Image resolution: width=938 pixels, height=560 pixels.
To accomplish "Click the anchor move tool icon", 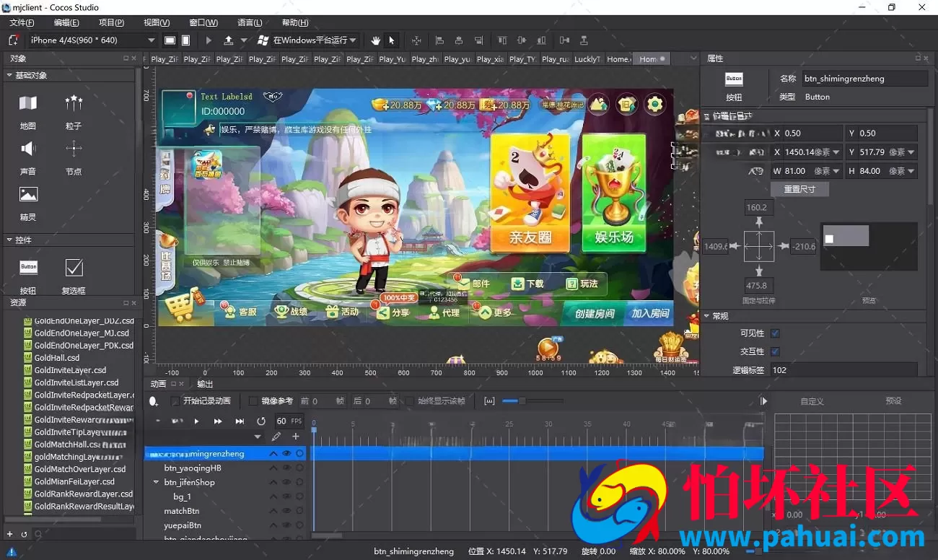I will [x=416, y=40].
